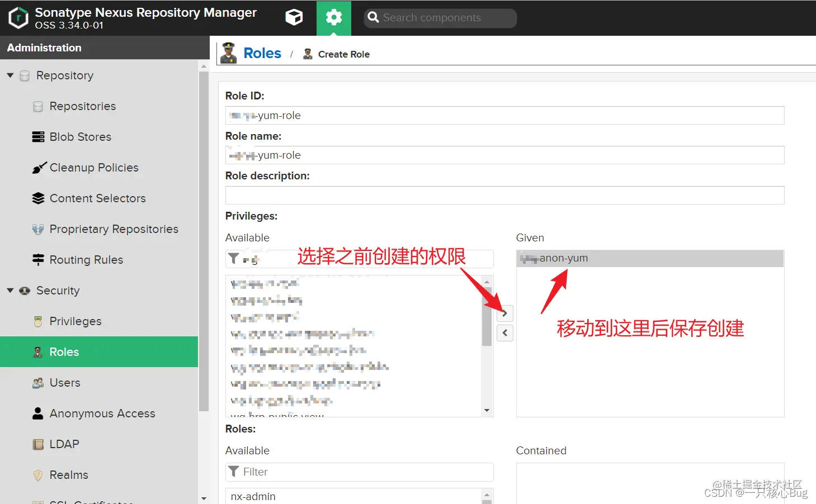Open Cleanup Policies in the sidebar

94,168
